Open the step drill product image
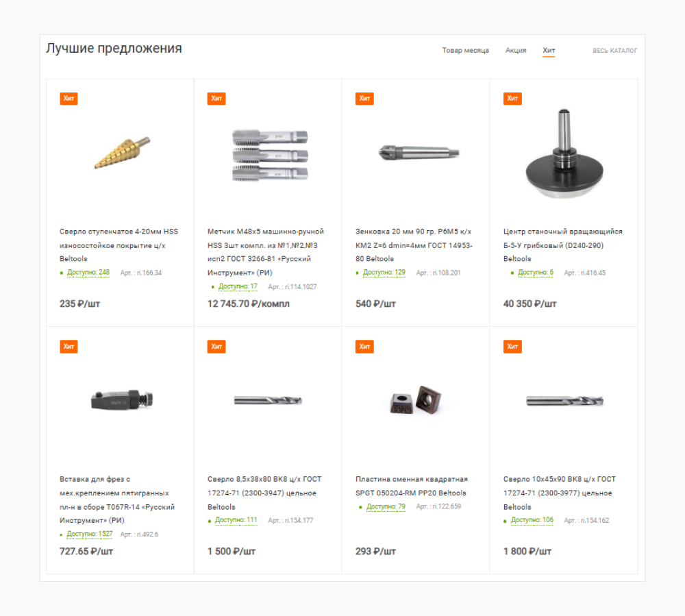The height and width of the screenshot is (616, 685). [123, 153]
